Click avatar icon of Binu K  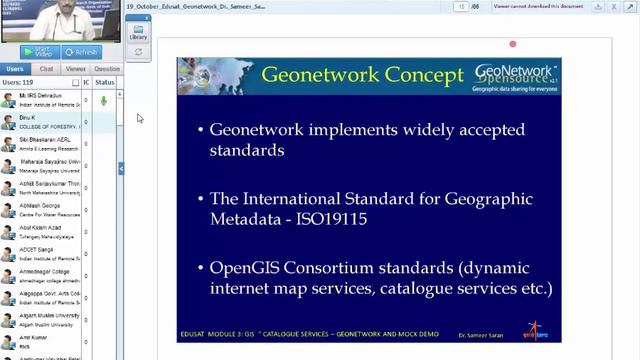click(8, 122)
